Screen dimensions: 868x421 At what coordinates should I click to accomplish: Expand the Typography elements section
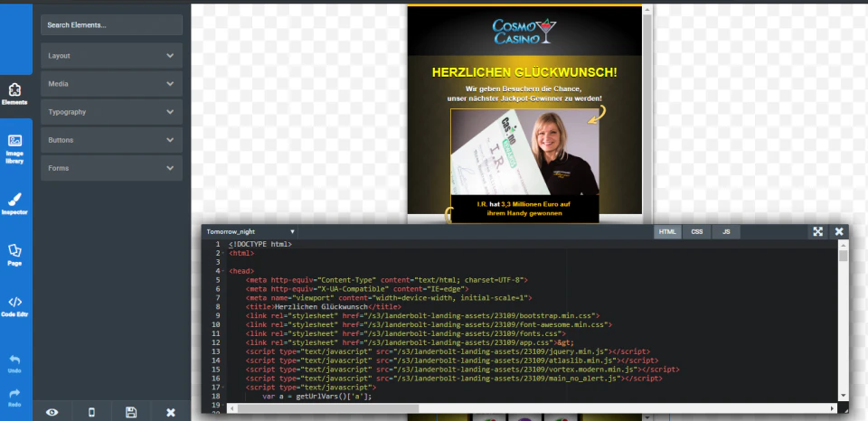[111, 112]
